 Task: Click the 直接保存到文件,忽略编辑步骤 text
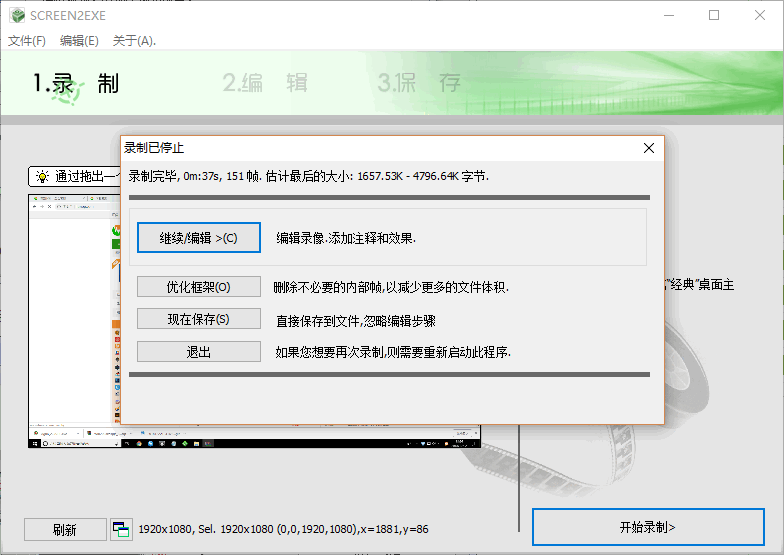pyautogui.click(x=356, y=321)
